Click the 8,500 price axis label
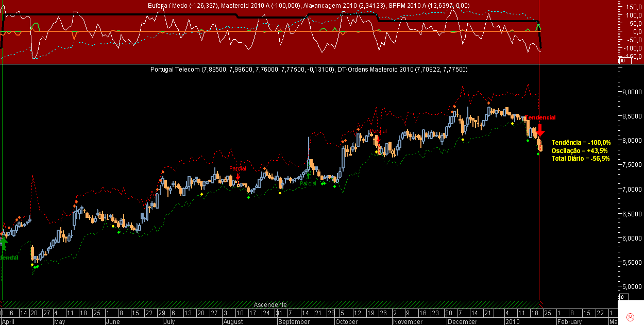The image size is (644, 325). [633, 116]
